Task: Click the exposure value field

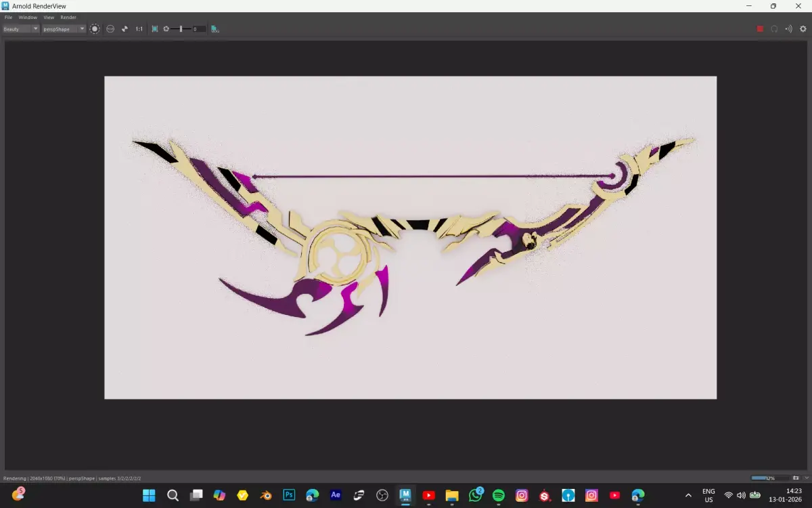Action: [x=199, y=29]
